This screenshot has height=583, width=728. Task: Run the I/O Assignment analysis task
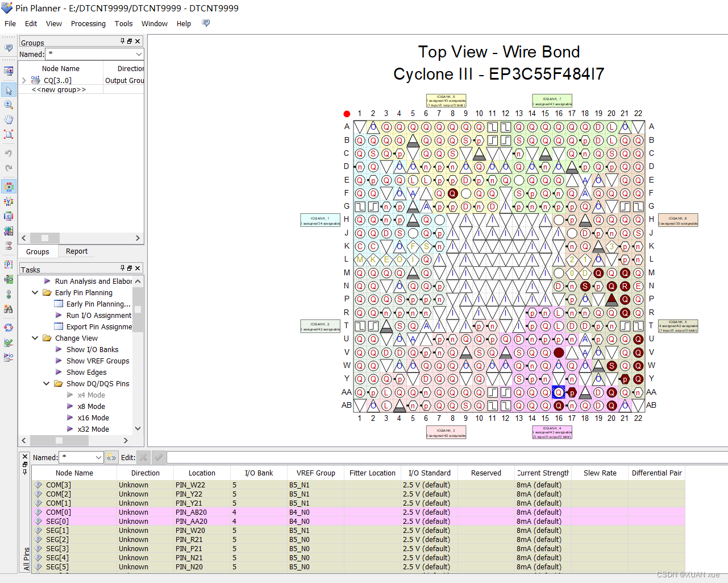(x=99, y=315)
